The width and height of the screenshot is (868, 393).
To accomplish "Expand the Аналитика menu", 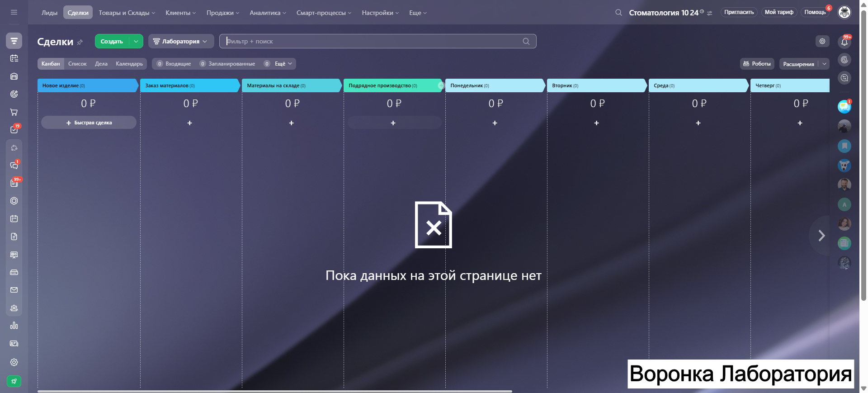I will click(x=268, y=13).
